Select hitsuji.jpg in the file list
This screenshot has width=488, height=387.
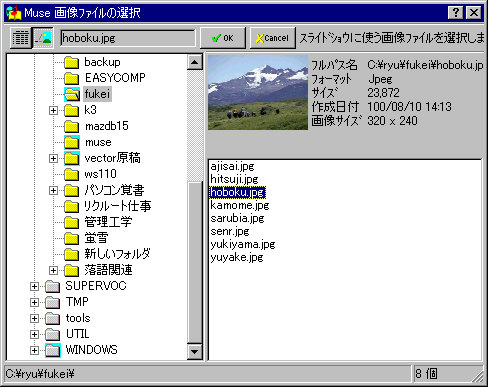pyautogui.click(x=234, y=179)
